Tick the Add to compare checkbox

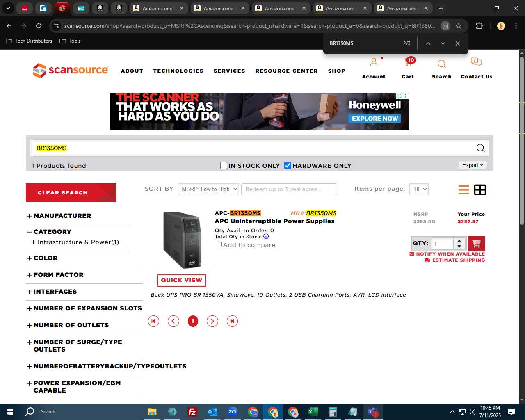219,244
